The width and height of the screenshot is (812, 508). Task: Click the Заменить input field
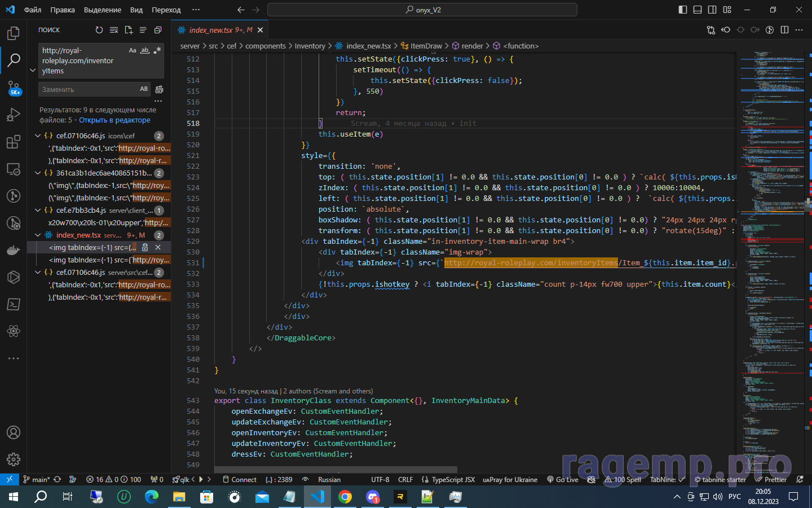[87, 89]
